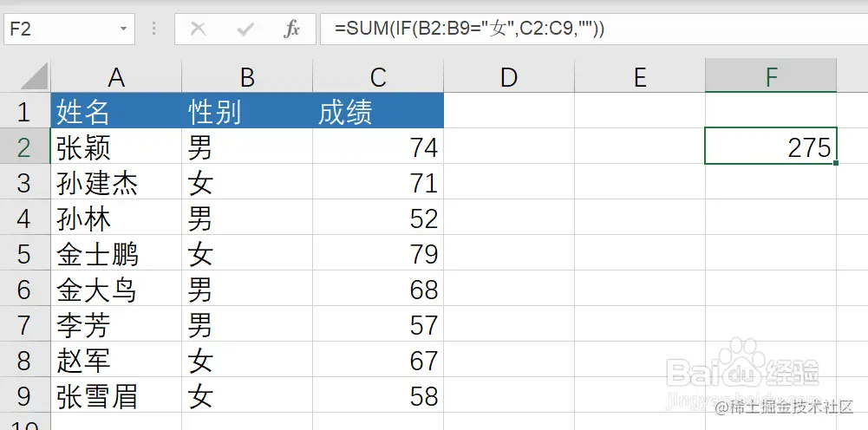Select the 女 cell in 张雪眉's row

[247, 395]
